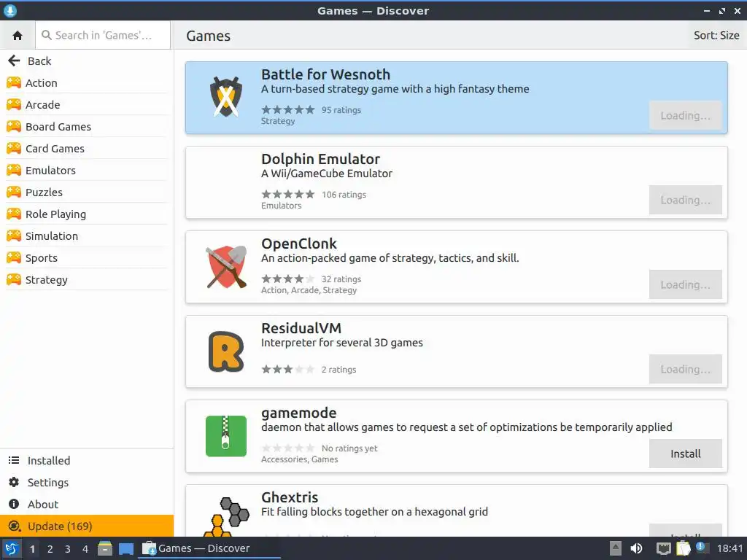Click the Sports gamepad icon

[x=14, y=258]
